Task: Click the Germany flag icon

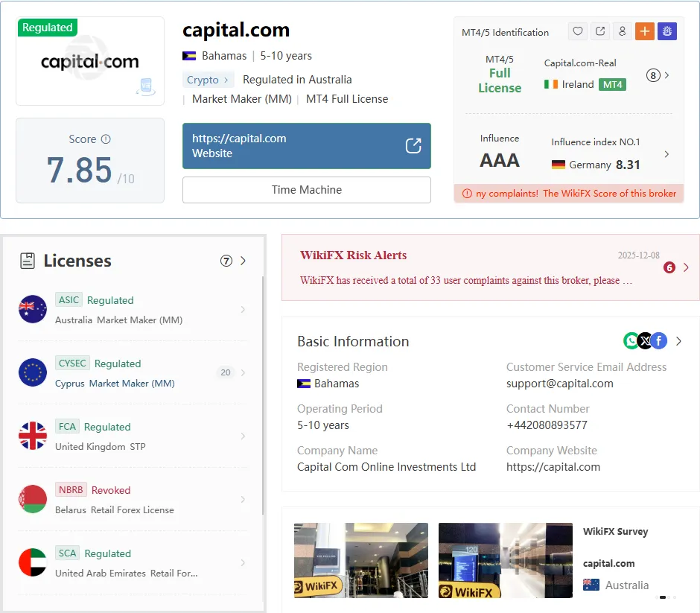Action: point(558,165)
